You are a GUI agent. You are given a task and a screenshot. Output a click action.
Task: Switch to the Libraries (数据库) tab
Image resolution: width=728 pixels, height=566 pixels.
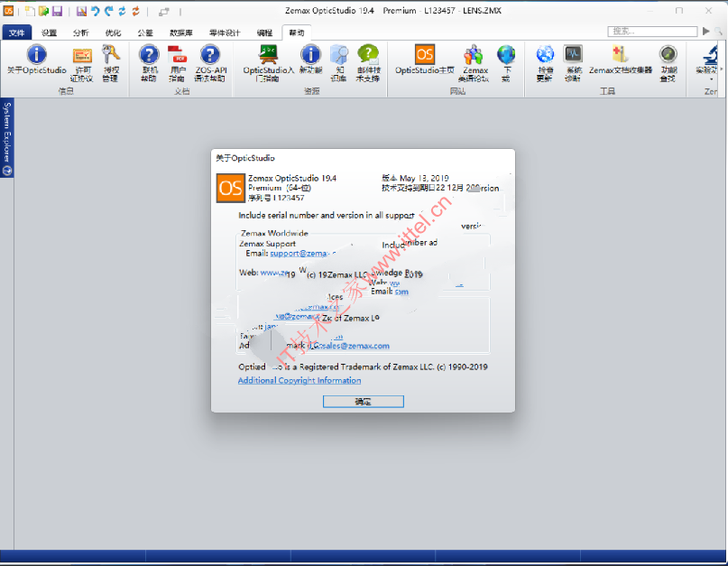(181, 32)
